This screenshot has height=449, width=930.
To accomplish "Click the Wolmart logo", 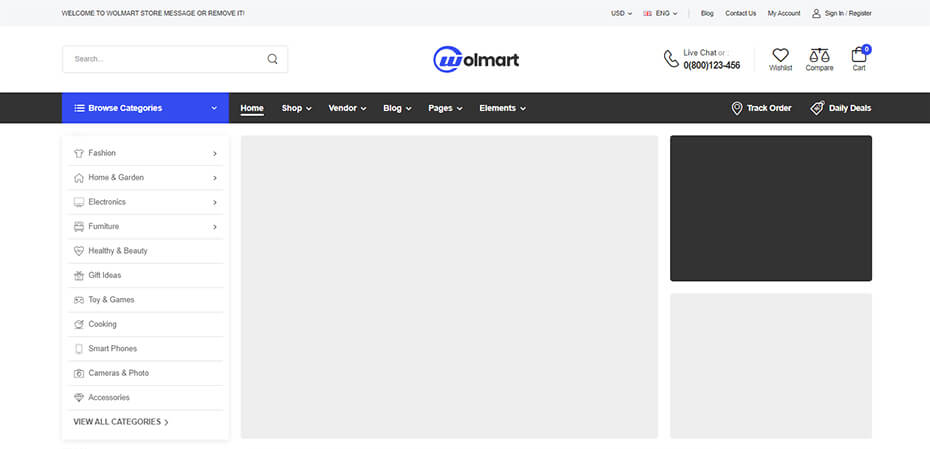I will pyautogui.click(x=476, y=59).
